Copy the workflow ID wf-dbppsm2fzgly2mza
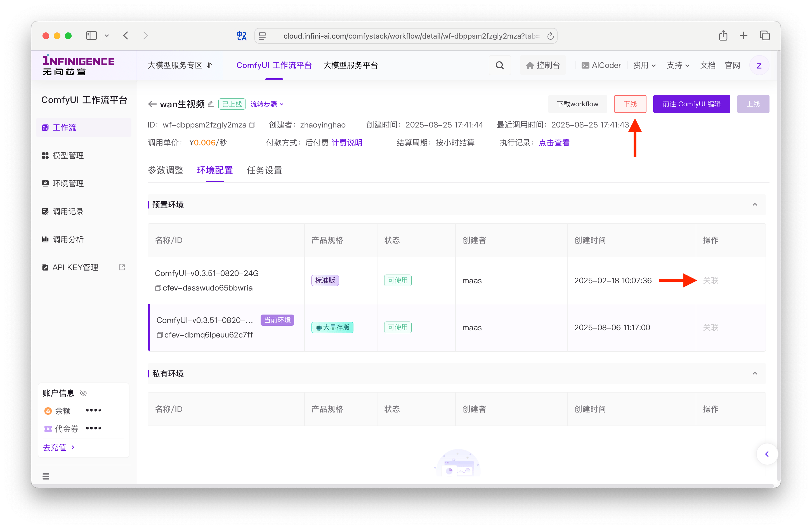The image size is (812, 529). tap(252, 125)
